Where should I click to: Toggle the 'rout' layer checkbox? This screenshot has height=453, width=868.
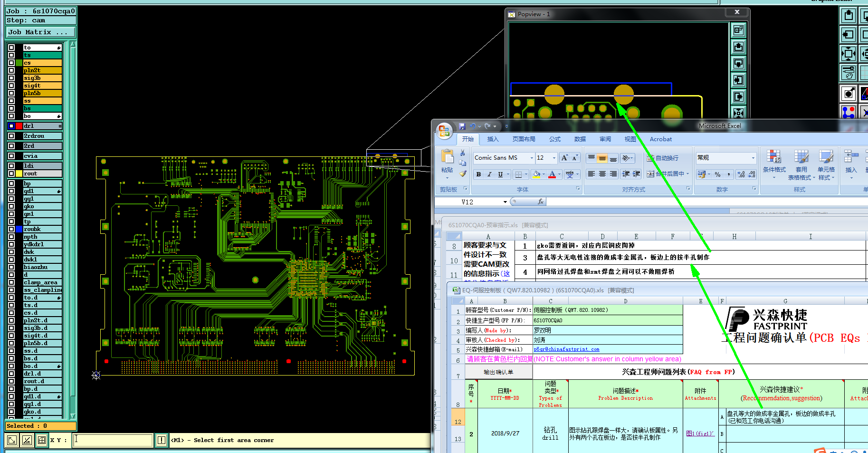pyautogui.click(x=11, y=173)
